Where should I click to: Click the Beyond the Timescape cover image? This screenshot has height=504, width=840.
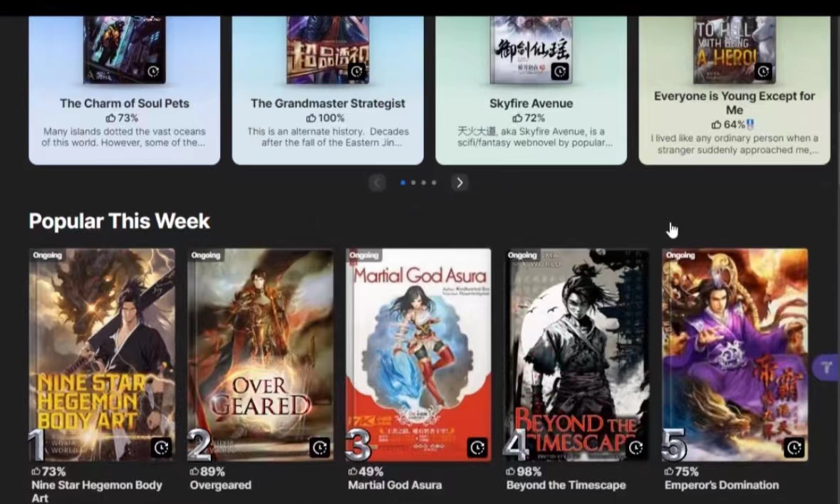577,355
